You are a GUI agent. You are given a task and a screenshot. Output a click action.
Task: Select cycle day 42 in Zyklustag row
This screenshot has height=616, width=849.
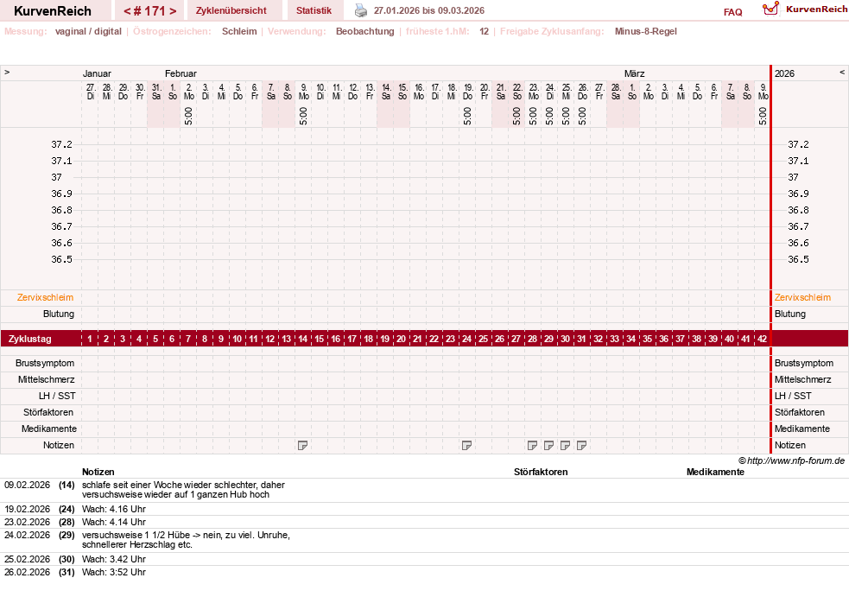762,340
